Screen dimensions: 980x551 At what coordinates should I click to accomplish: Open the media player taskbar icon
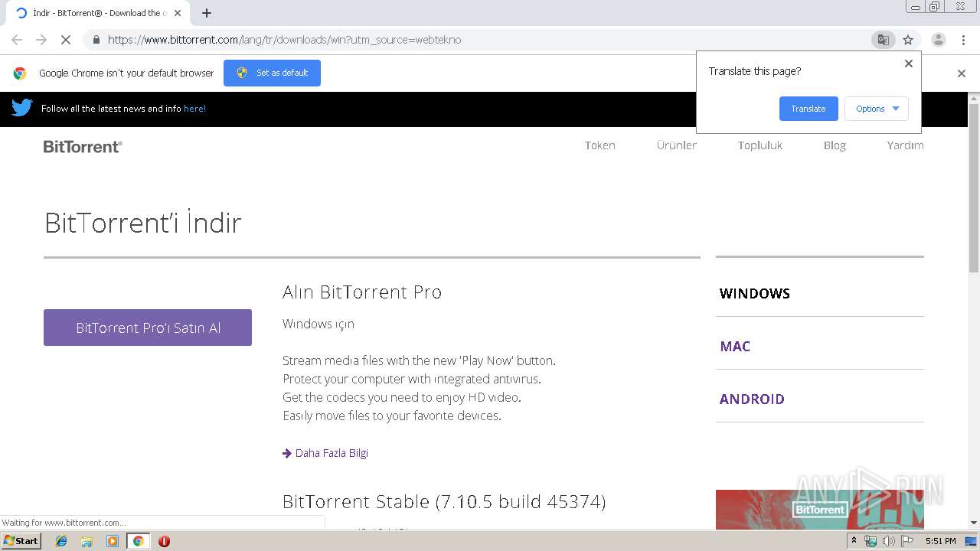click(x=113, y=541)
